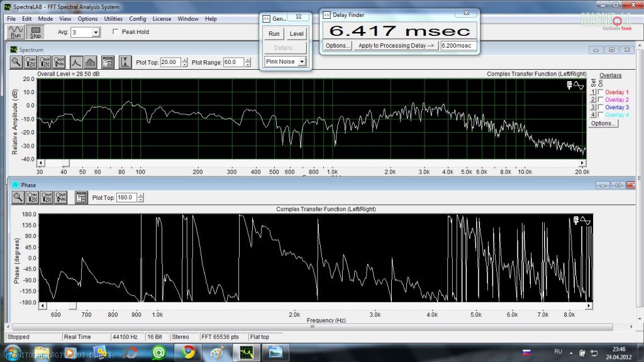Select Spectrum line plot style icon

[76, 62]
